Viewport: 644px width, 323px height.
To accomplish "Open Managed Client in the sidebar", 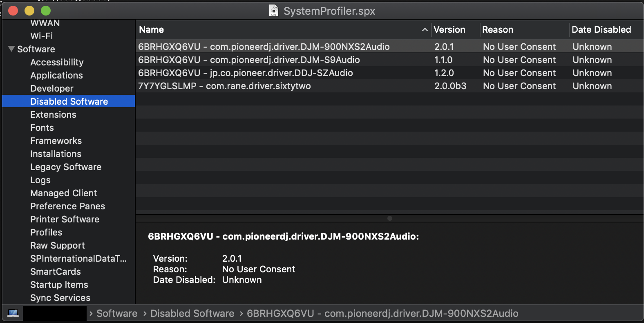I will click(64, 193).
